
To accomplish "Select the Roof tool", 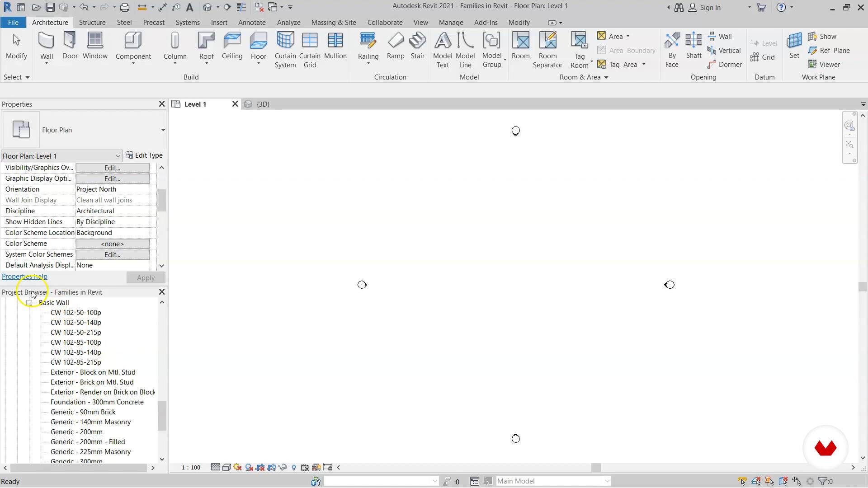I will [x=206, y=47].
